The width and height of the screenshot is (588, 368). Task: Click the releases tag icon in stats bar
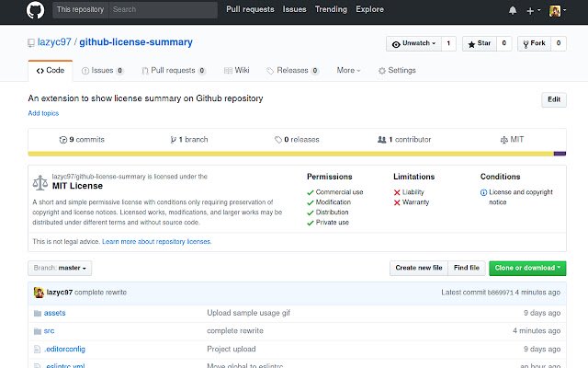pyautogui.click(x=277, y=140)
